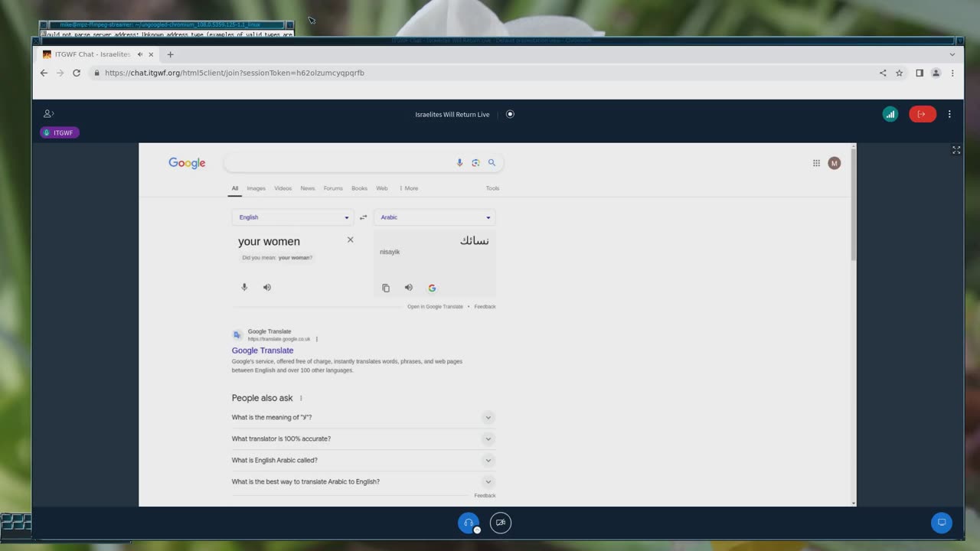Screen dimensions: 980x551
Task: Search by image lens icon
Action: [x=475, y=162]
